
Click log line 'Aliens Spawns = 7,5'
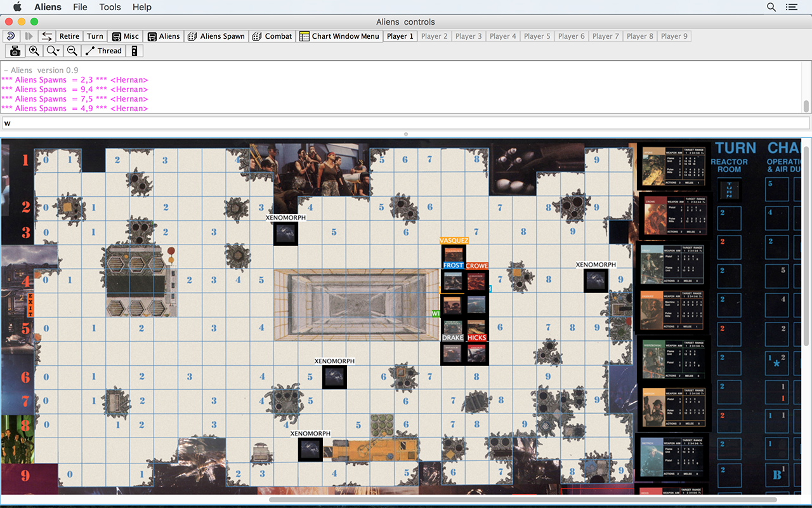coord(75,99)
